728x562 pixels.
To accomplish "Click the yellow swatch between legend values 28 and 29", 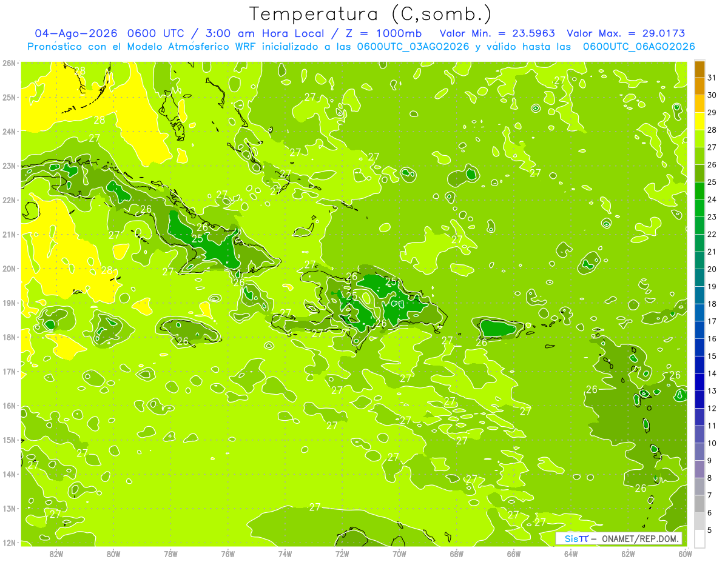I will [x=699, y=121].
